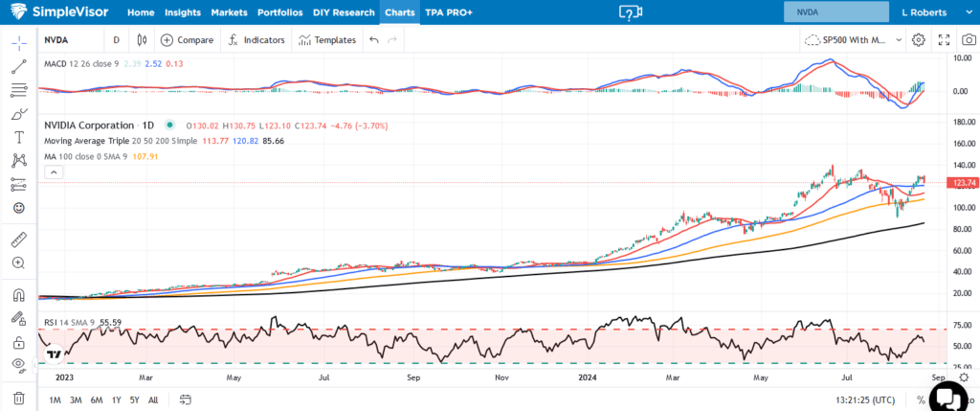
Task: Go to the DIY Research tab
Action: (x=343, y=12)
